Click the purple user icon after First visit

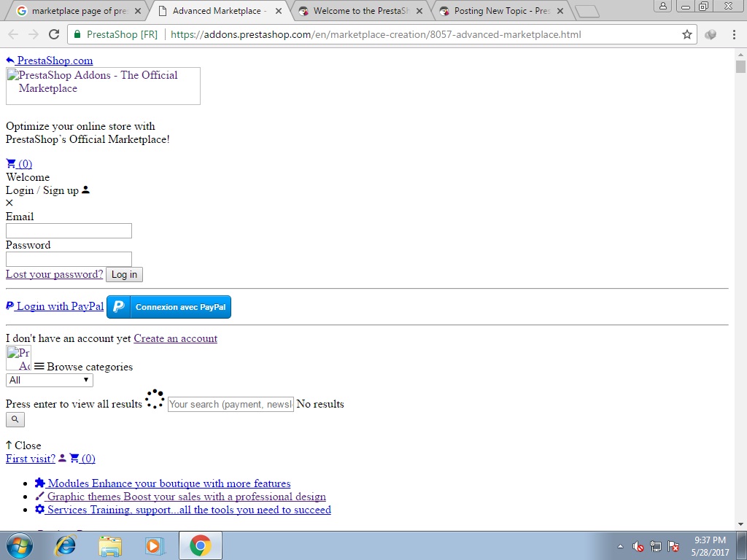coord(63,458)
